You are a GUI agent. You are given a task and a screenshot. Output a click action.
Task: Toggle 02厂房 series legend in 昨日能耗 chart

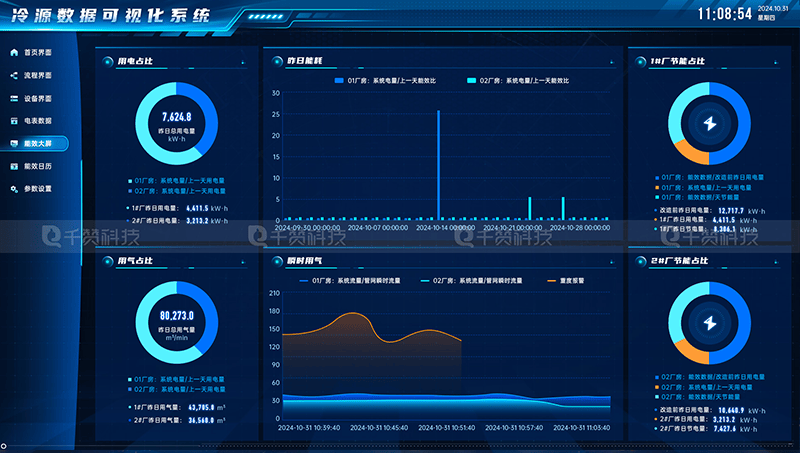[471, 80]
